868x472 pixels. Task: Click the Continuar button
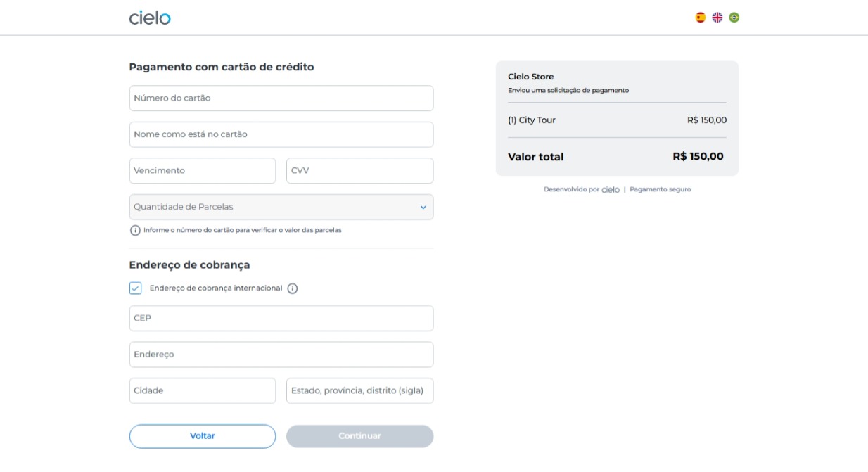[359, 436]
